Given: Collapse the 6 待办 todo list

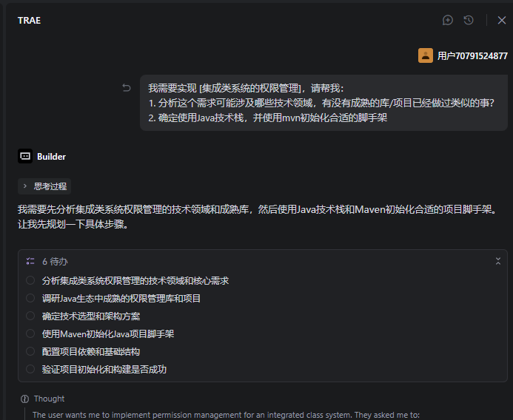Looking at the screenshot, I should (498, 261).
